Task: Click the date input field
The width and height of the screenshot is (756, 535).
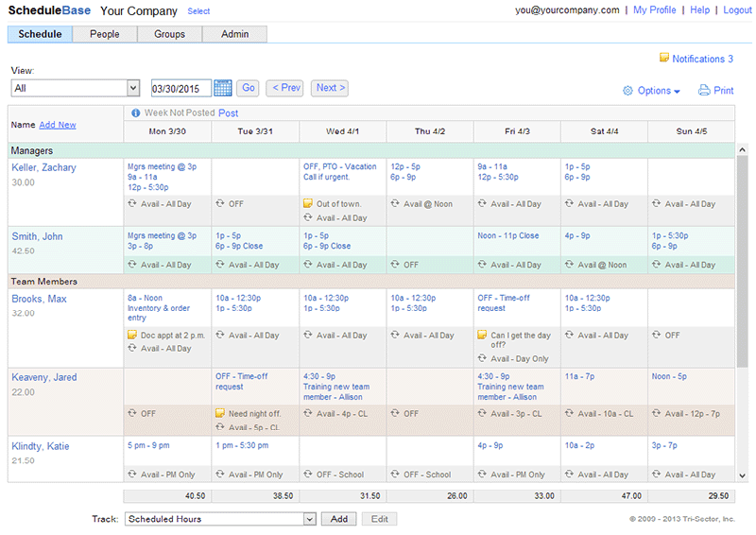Action: [x=180, y=88]
